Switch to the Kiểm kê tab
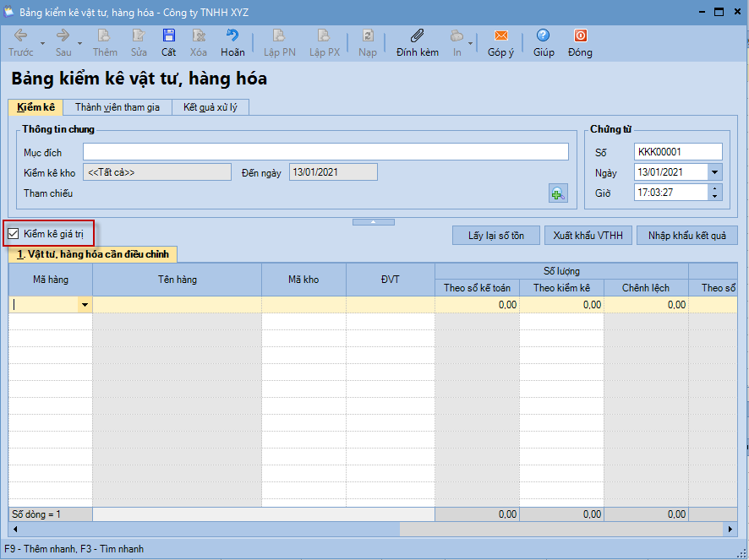The height and width of the screenshot is (560, 749). (x=36, y=107)
